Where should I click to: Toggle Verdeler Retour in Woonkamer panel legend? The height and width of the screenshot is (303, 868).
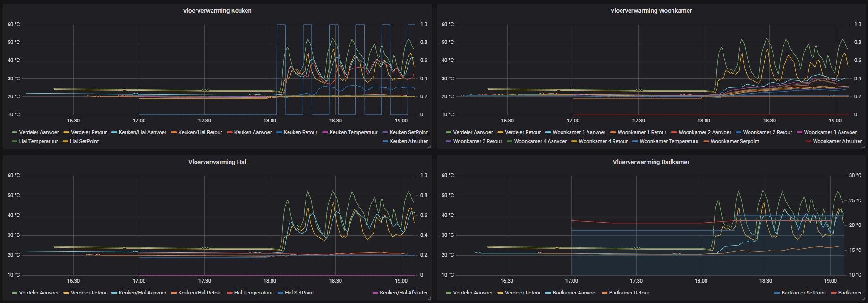pos(523,133)
